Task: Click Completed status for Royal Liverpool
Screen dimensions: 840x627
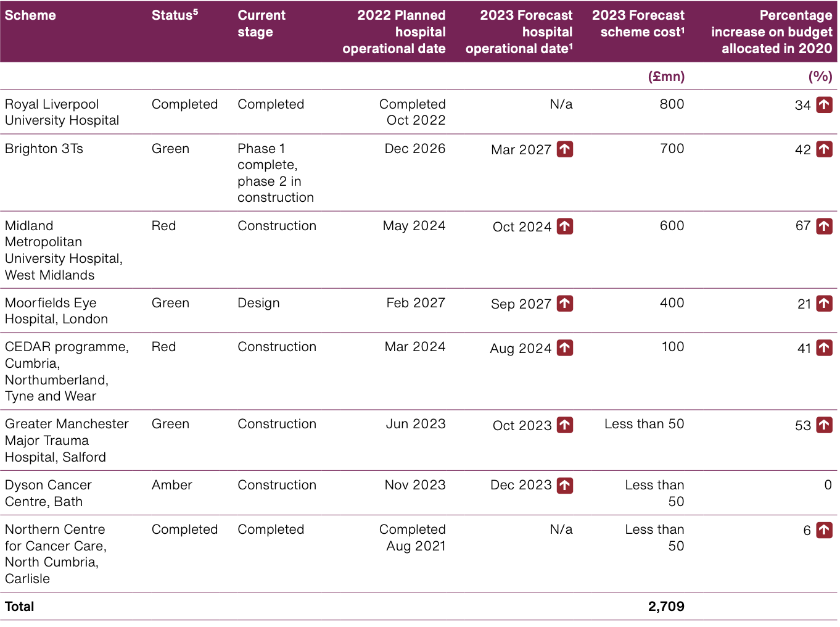Action: click(x=184, y=104)
